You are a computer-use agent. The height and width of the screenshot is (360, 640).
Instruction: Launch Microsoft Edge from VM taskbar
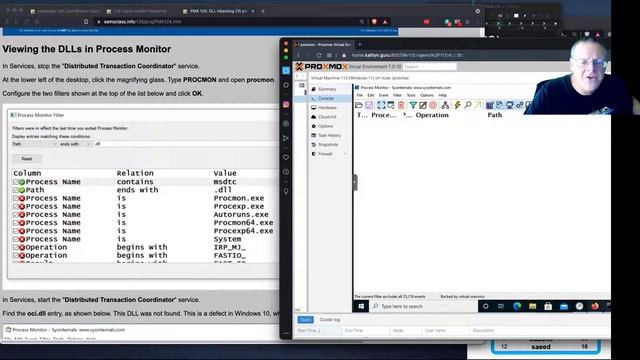pos(517,306)
